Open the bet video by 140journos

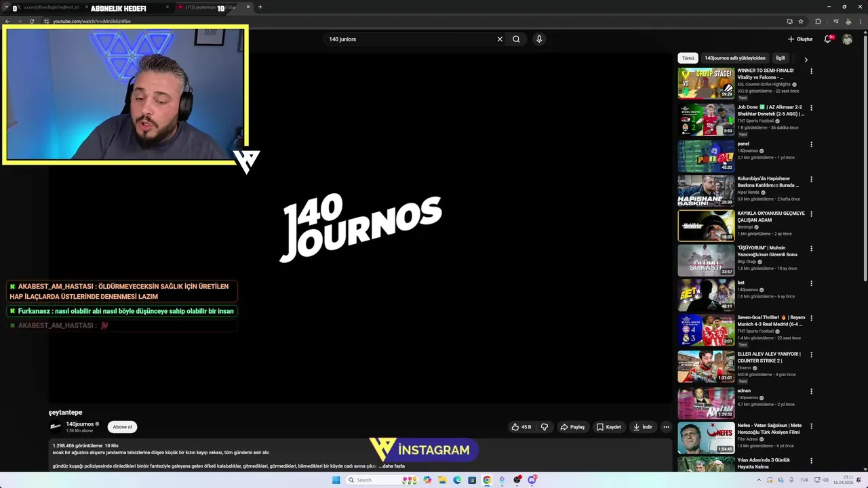(x=706, y=296)
